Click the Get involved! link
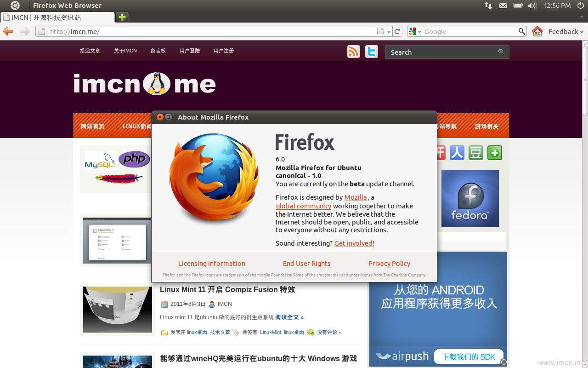 pos(354,243)
